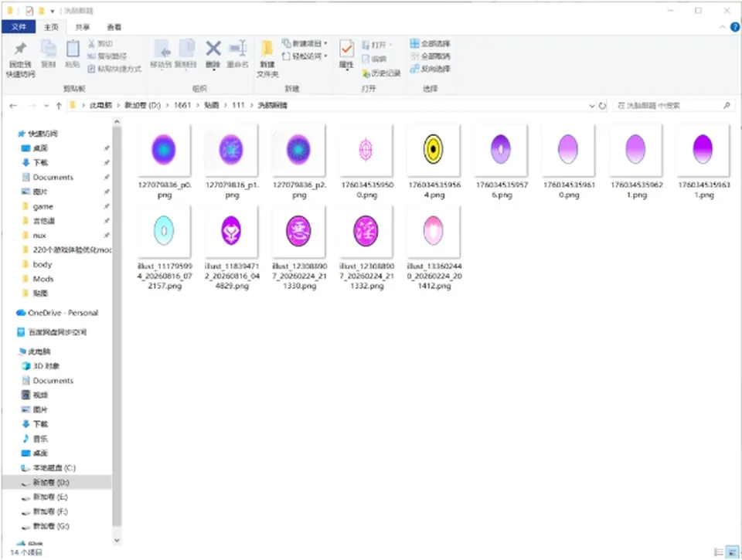742x560 pixels.
Task: Click the Invert selection icon
Action: click(x=414, y=69)
